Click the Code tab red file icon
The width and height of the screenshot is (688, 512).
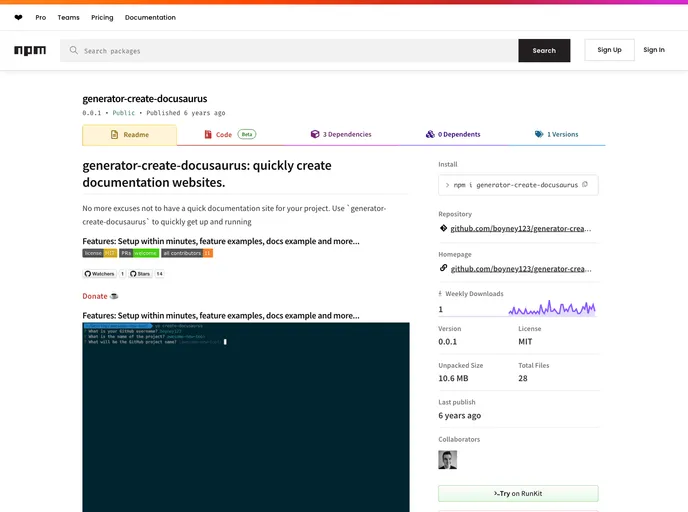coord(208,134)
